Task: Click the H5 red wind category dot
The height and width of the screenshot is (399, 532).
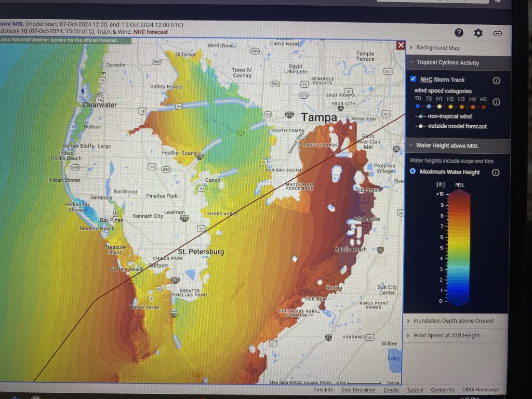Action: pos(484,107)
